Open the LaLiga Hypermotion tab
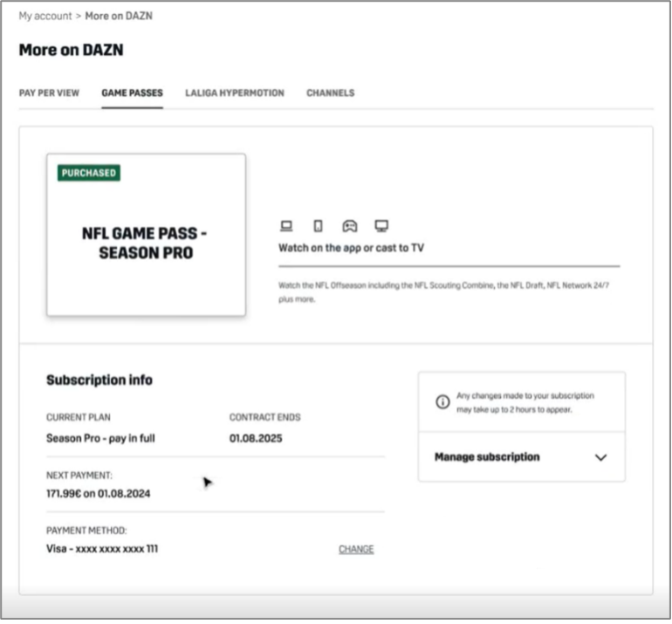 pyautogui.click(x=235, y=93)
